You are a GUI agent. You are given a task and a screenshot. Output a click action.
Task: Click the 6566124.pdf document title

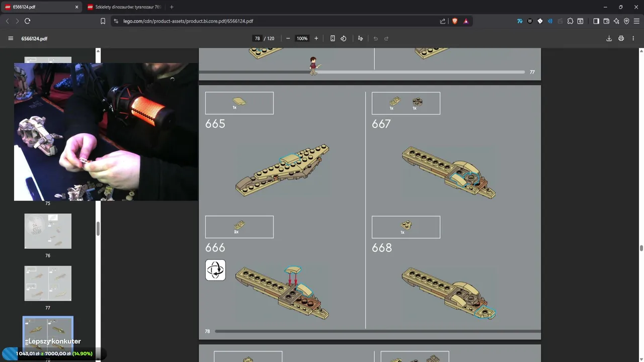pyautogui.click(x=34, y=38)
